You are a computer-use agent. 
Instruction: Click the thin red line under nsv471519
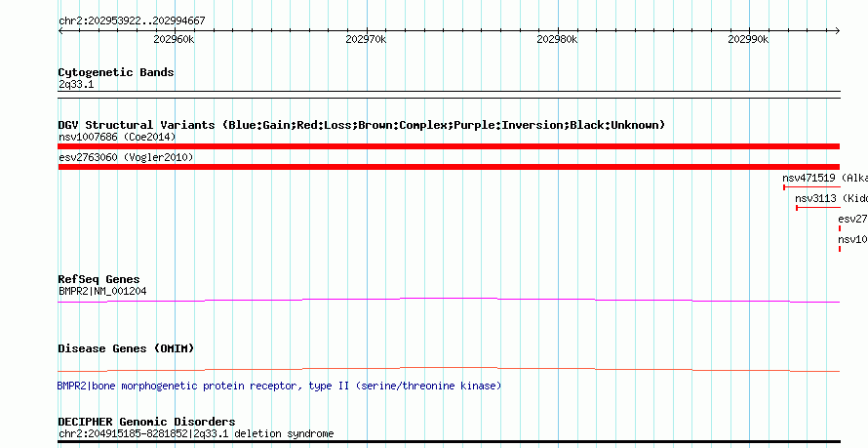811,187
